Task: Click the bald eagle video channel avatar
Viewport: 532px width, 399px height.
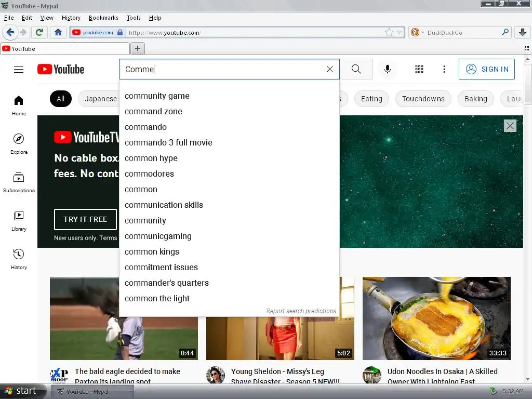Action: 59,375
